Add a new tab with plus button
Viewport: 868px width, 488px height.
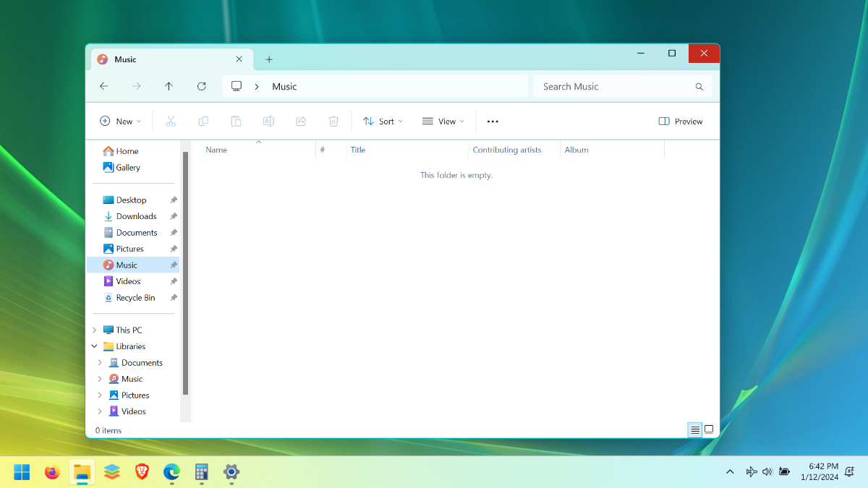point(269,59)
